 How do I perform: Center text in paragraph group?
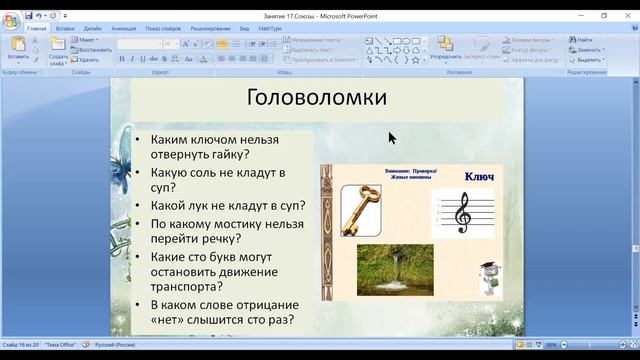click(x=232, y=59)
